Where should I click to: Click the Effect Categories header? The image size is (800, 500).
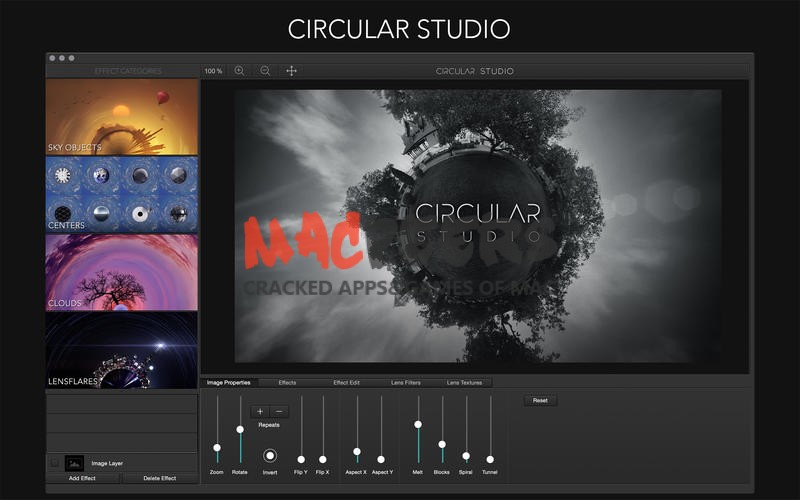click(x=128, y=71)
